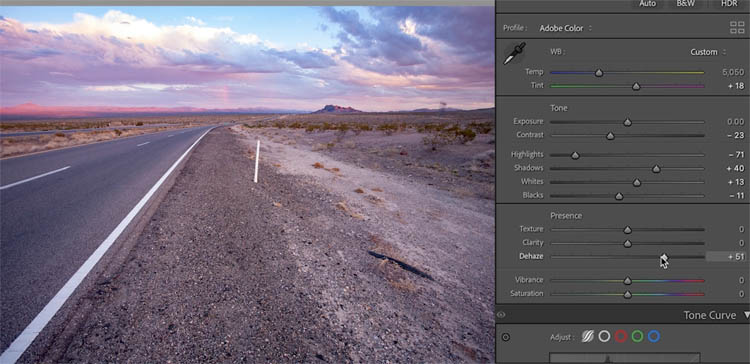Viewport: 750px width, 364px height.
Task: Click the Dehaze value field
Action: (x=726, y=257)
